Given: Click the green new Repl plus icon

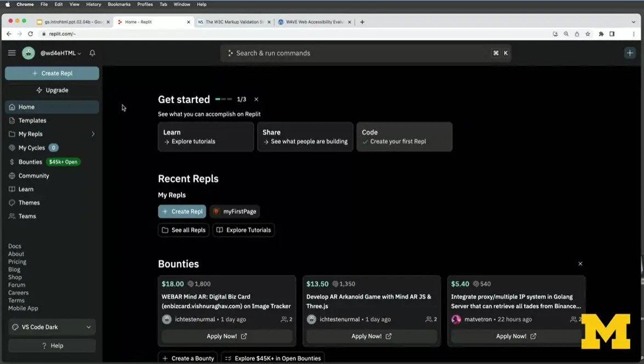Looking at the screenshot, I should tap(629, 53).
